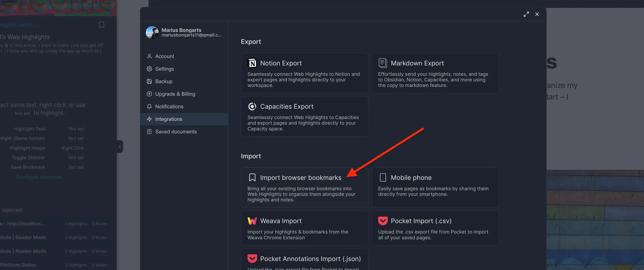Click the bookmark icon beside Import browser bookmarks
Image resolution: width=644 pixels, height=270 pixels.
[x=252, y=177]
